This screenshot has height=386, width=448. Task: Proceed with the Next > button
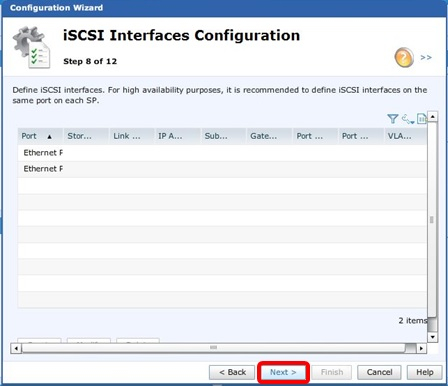point(283,372)
